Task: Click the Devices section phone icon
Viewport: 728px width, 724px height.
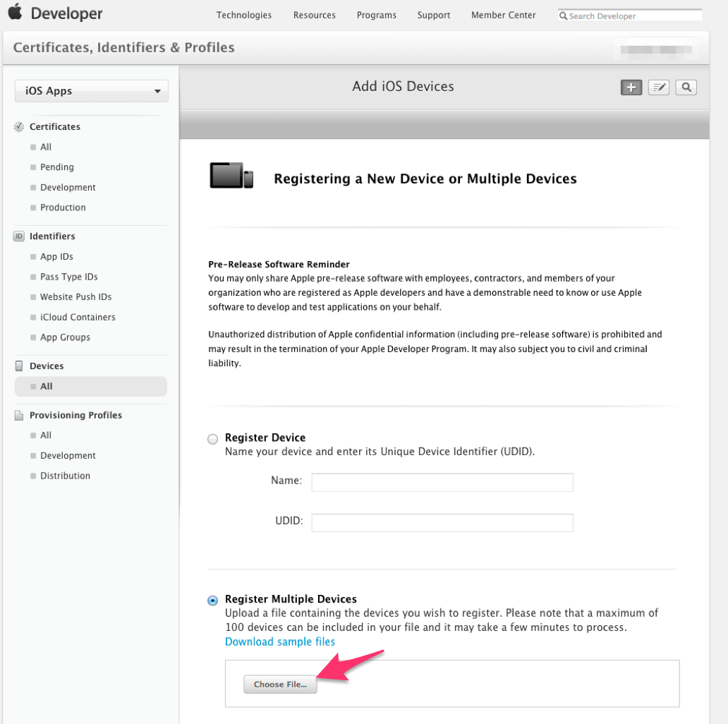Action: (19, 366)
